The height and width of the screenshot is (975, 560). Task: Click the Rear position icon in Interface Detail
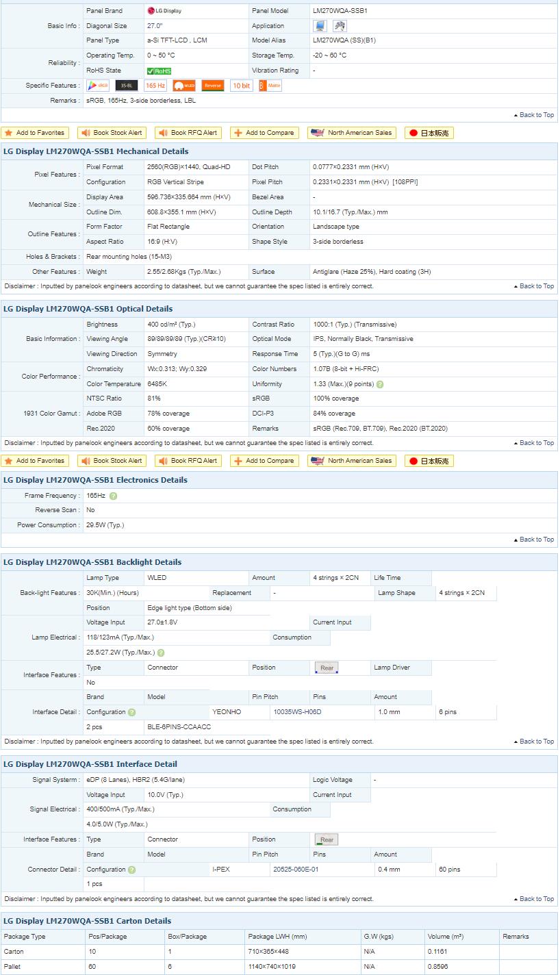[x=327, y=839]
